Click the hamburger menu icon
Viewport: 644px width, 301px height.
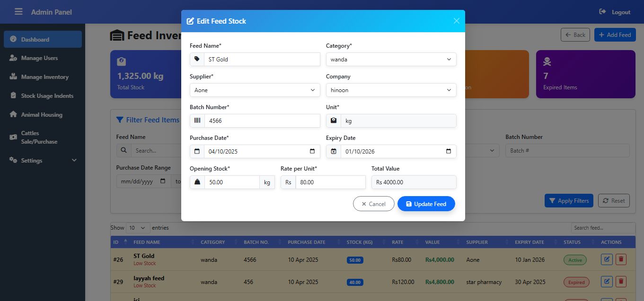tap(18, 11)
